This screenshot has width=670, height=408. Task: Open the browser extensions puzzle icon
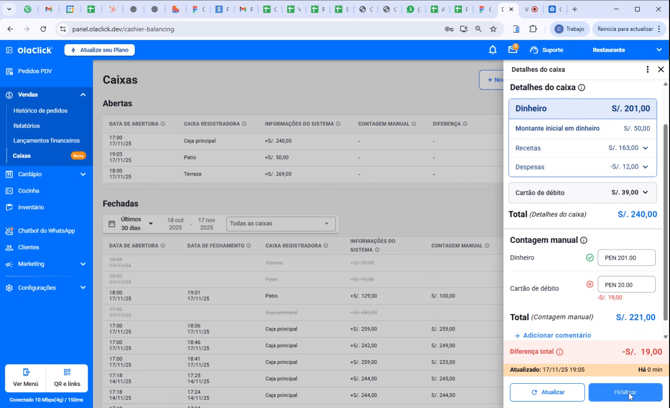click(x=533, y=29)
